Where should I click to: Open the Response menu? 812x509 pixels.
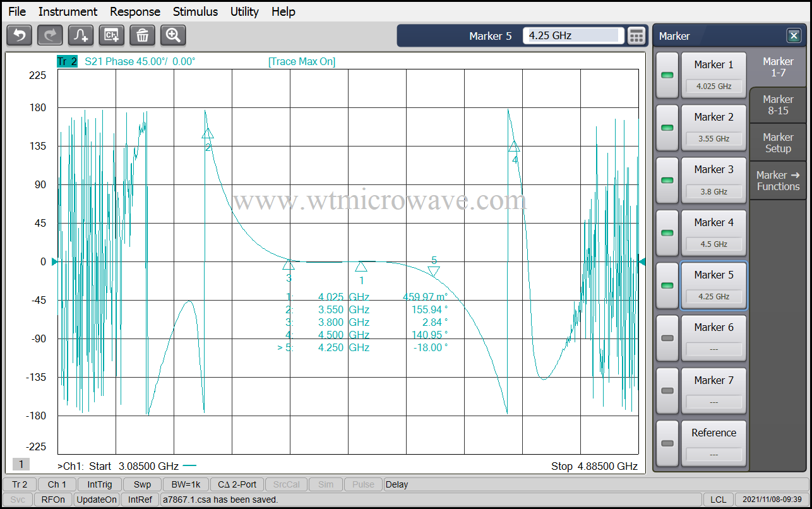[x=134, y=11]
